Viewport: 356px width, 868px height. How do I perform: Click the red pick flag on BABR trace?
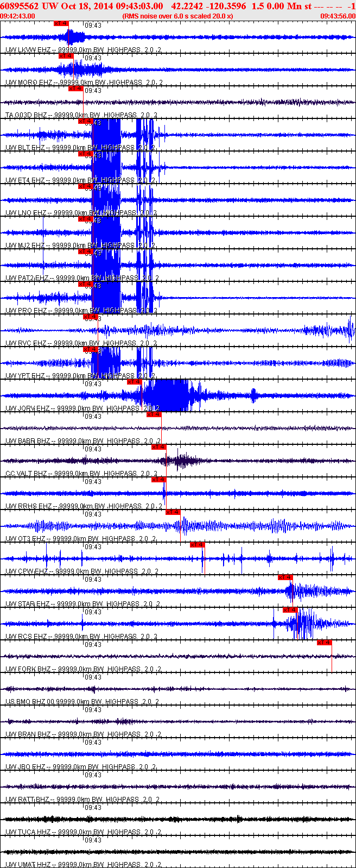pyautogui.click(x=154, y=414)
